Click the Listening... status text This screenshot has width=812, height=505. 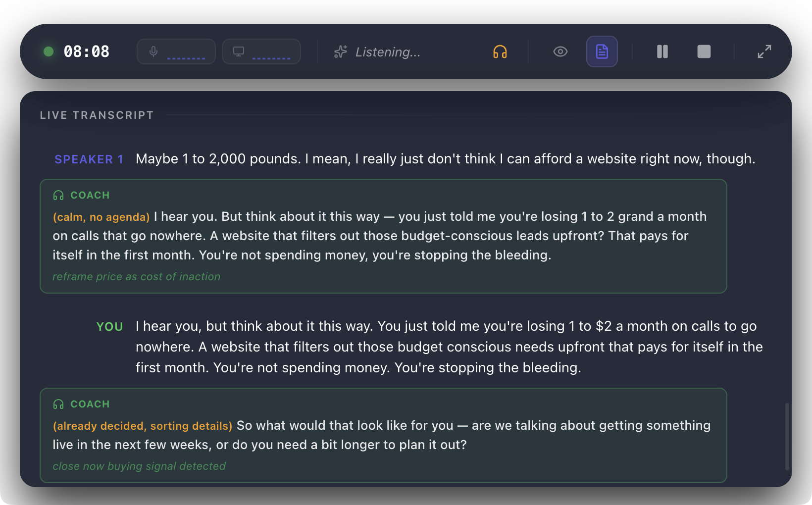[x=388, y=52]
